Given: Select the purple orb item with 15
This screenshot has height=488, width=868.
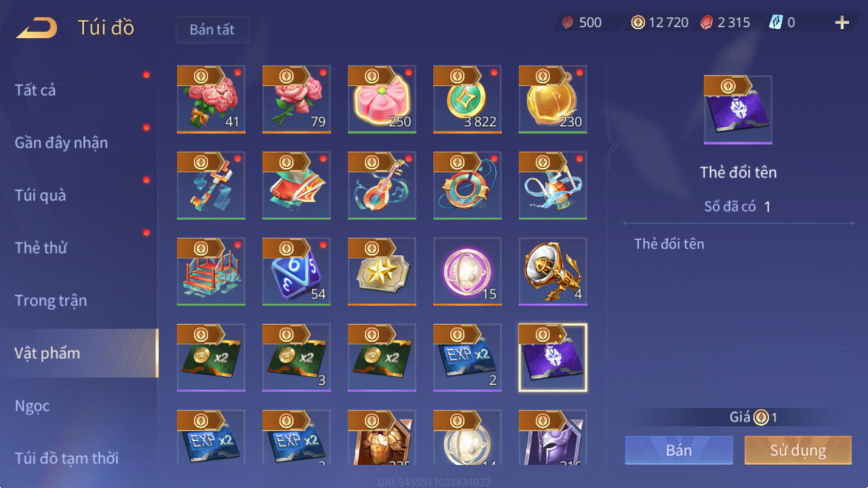Looking at the screenshot, I should click(467, 271).
